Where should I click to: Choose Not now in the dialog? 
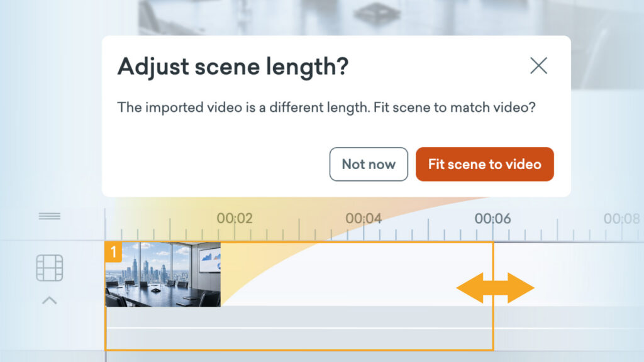369,164
